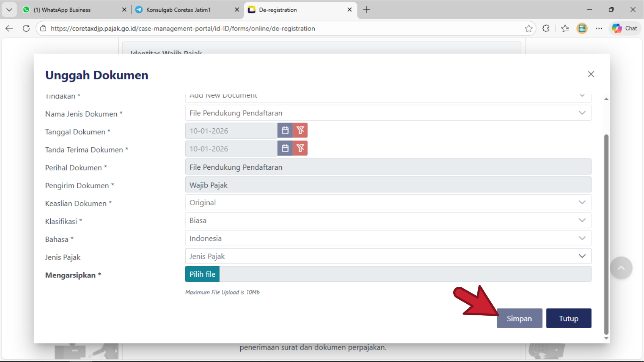Click Pilih file to choose a document
The height and width of the screenshot is (362, 644).
202,274
